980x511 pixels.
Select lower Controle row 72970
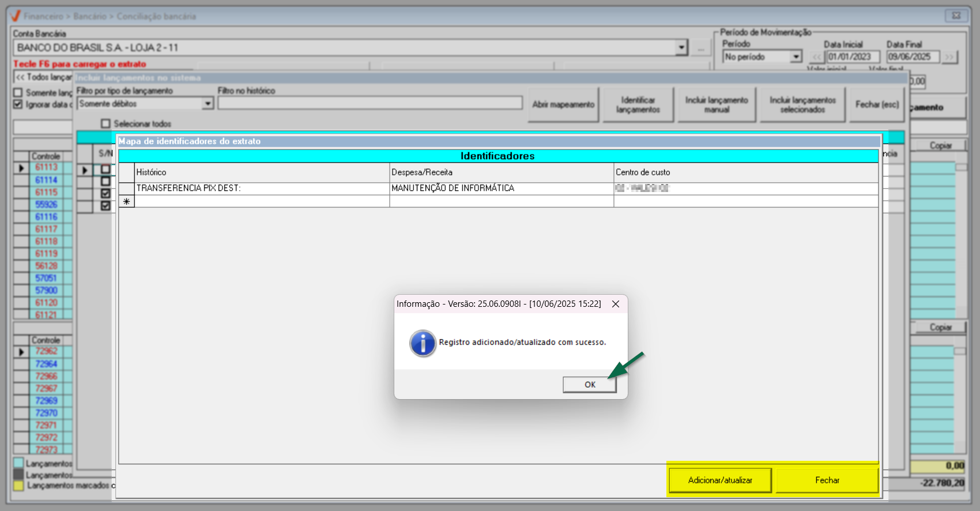click(x=47, y=413)
